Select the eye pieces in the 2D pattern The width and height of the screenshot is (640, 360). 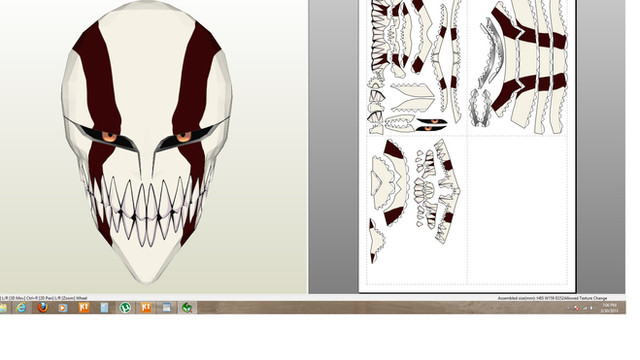click(x=431, y=124)
